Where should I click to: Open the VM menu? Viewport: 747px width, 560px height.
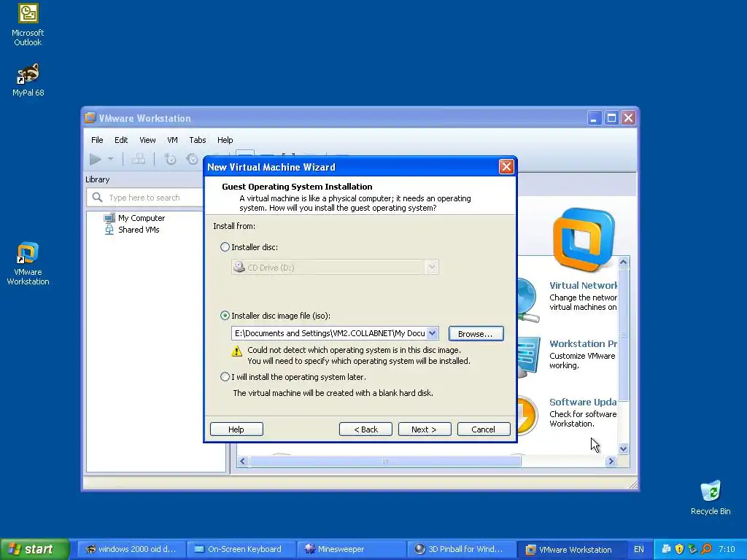172,140
